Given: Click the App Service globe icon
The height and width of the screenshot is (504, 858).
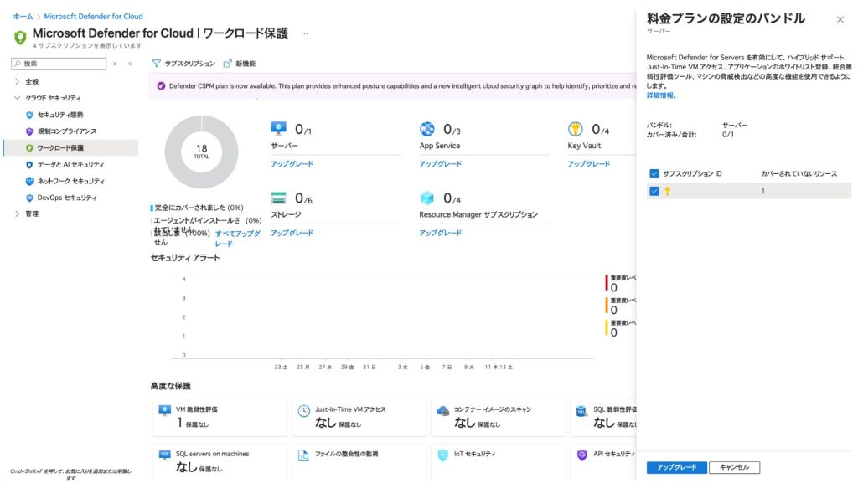Looking at the screenshot, I should [427, 129].
